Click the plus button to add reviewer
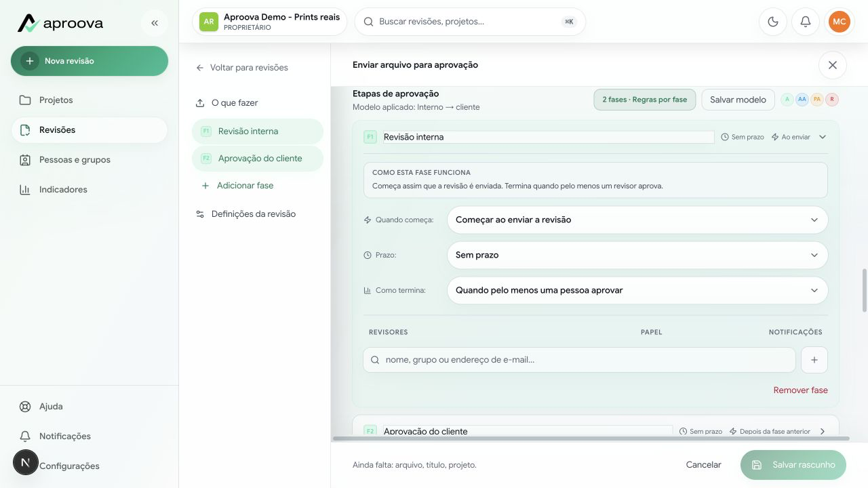 814,360
